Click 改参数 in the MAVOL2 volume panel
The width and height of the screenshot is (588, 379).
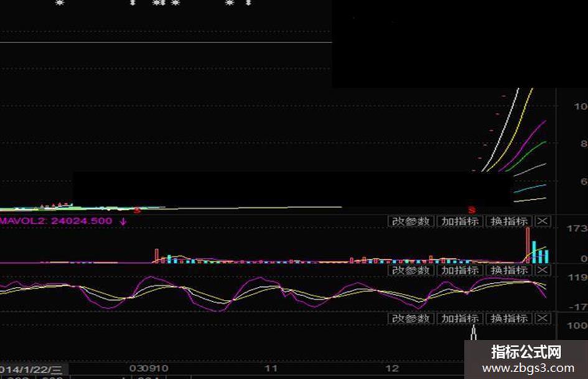click(x=411, y=222)
